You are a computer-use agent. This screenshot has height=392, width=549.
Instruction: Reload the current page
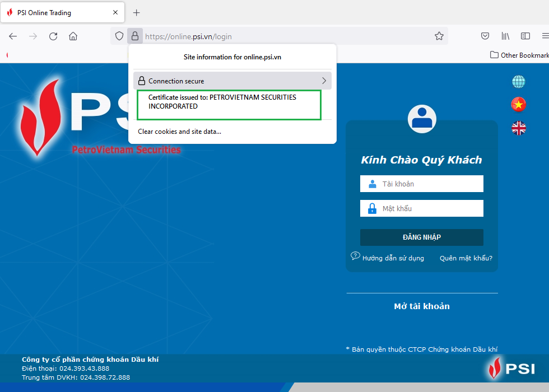53,36
